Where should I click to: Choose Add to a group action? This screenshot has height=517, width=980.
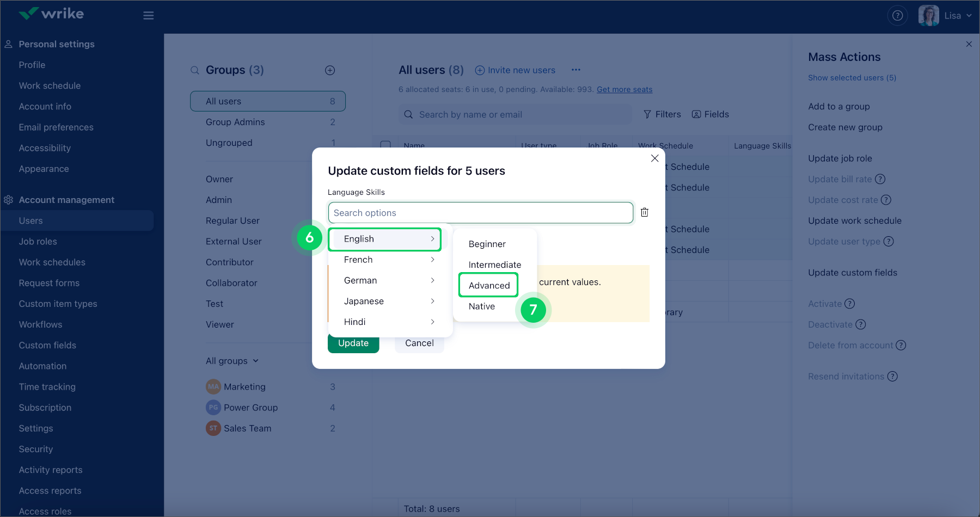tap(839, 106)
